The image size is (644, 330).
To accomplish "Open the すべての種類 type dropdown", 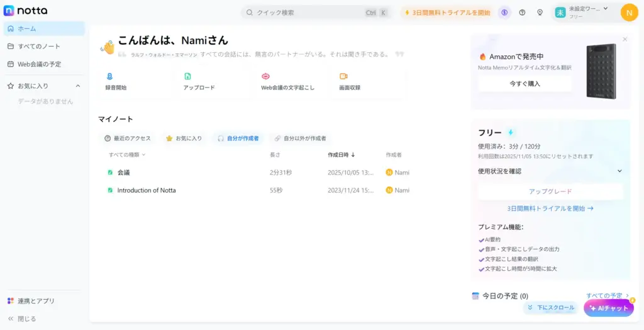I will (127, 155).
